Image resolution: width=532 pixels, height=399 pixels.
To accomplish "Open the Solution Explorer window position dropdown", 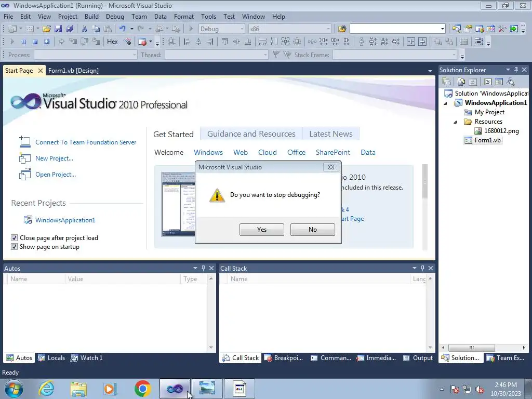I will click(x=508, y=70).
